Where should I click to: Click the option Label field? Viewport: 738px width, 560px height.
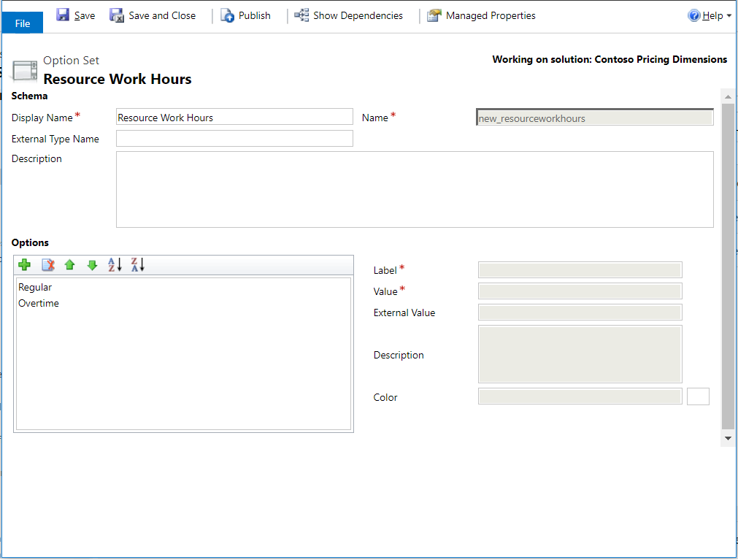click(580, 270)
